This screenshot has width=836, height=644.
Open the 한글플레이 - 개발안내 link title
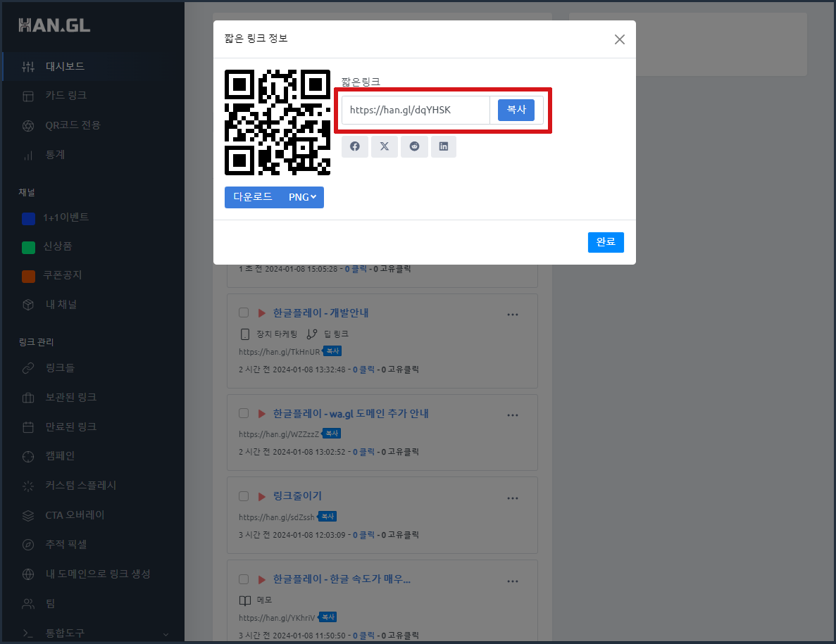coord(321,312)
